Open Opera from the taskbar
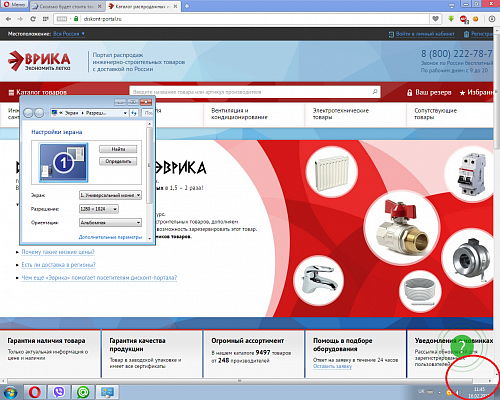The height and width of the screenshot is (400, 500). tap(34, 392)
